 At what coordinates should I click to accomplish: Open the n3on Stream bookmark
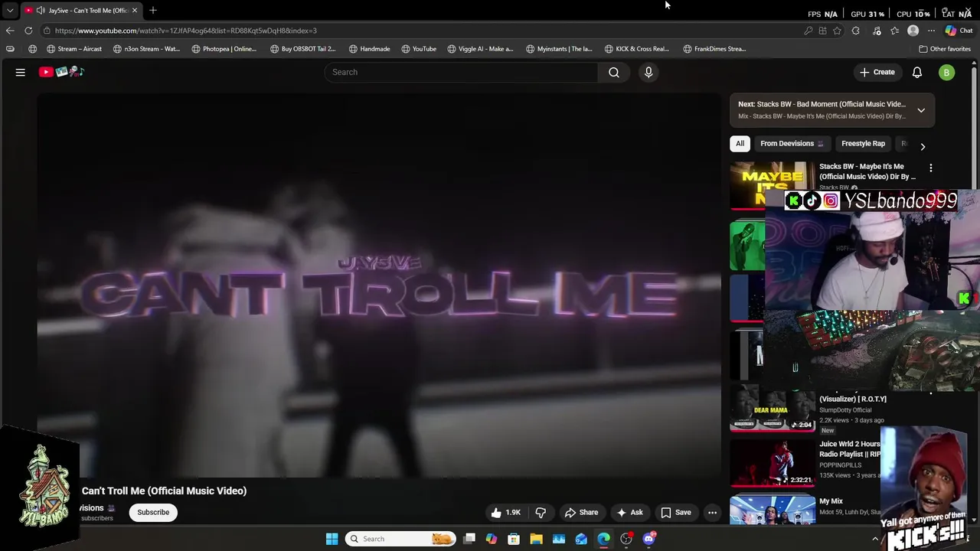[146, 49]
